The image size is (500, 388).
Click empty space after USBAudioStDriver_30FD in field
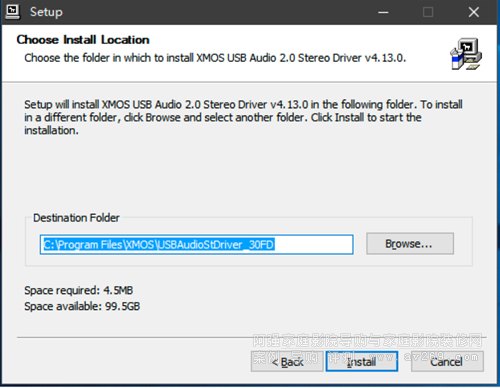click(x=313, y=245)
